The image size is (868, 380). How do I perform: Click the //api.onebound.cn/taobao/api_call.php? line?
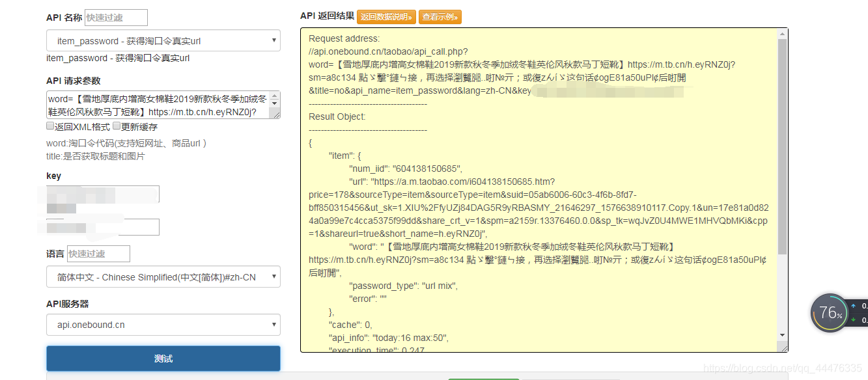[x=388, y=51]
